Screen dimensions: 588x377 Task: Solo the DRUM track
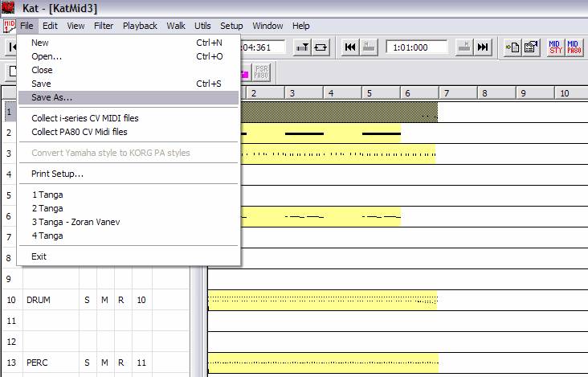click(88, 300)
